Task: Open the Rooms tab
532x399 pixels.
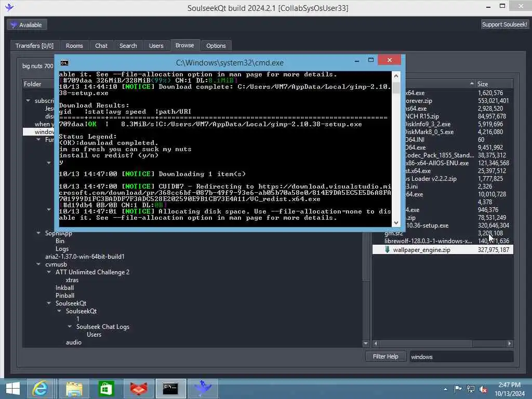Action: click(74, 46)
